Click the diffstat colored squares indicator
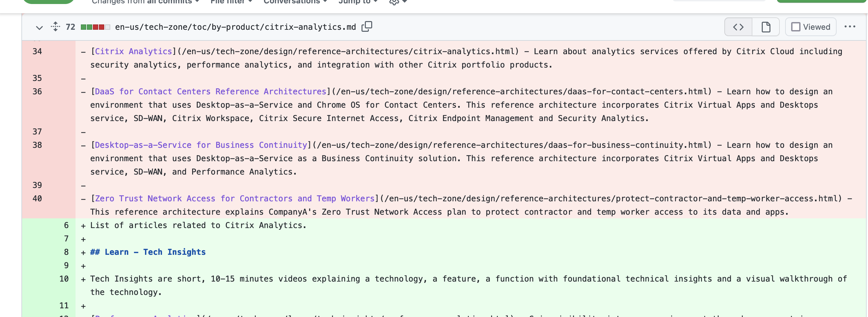Screen dimensions: 868x317 [x=95, y=27]
